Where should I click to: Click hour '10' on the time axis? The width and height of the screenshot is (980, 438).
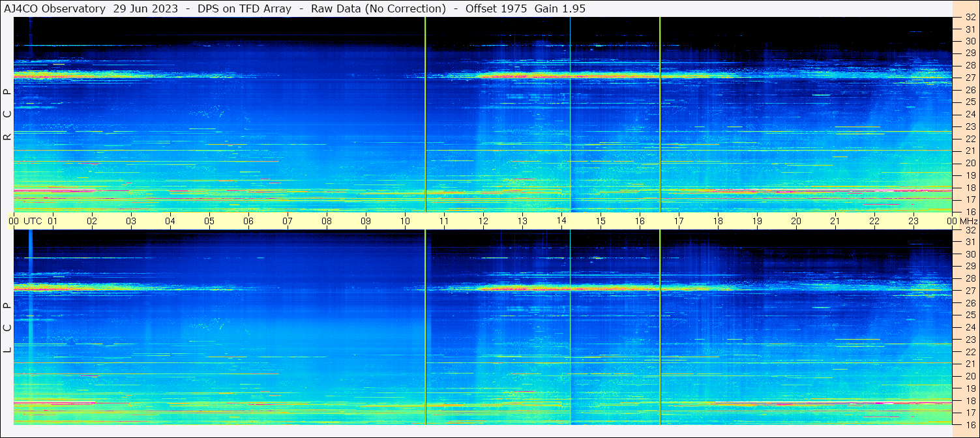(405, 221)
